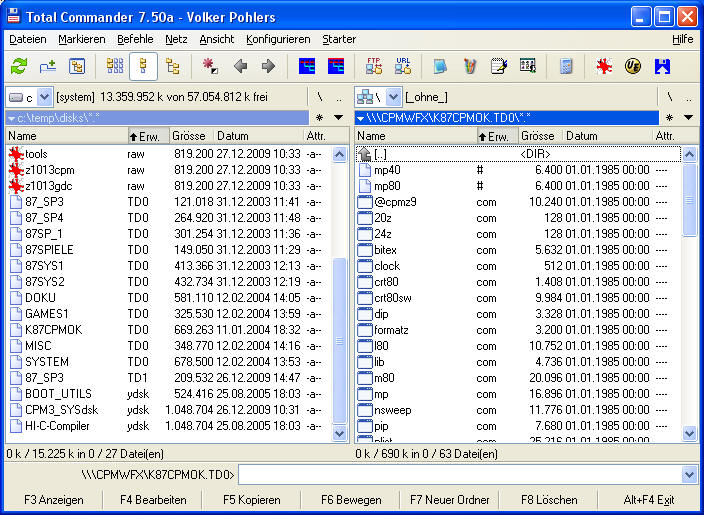
Task: Click left panel favorites asterisk button
Action: coord(319,118)
